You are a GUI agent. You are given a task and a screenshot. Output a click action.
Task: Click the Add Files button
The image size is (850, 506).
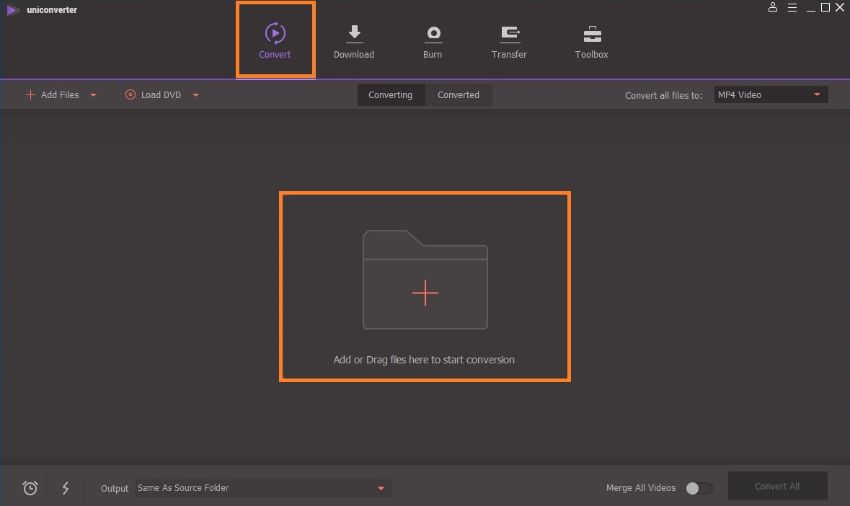pyautogui.click(x=53, y=95)
